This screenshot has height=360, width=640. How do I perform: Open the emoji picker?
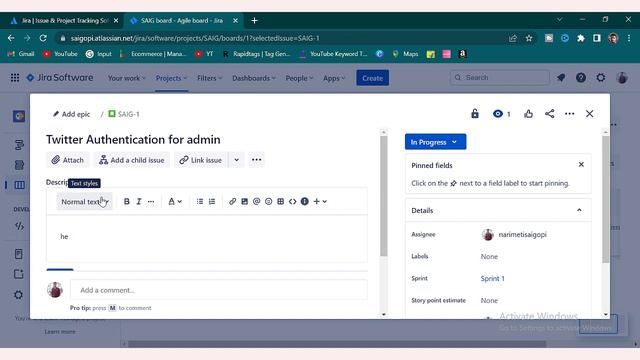click(x=269, y=201)
